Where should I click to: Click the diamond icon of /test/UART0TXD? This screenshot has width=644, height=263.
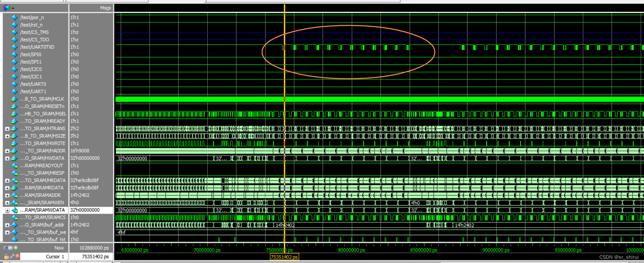[15, 47]
